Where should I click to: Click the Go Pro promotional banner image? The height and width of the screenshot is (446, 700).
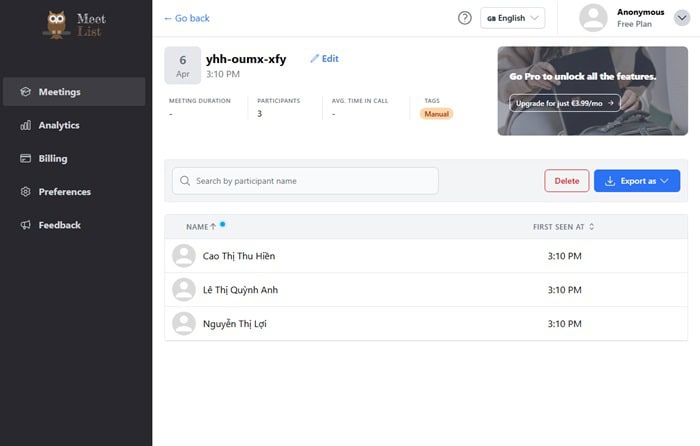592,91
